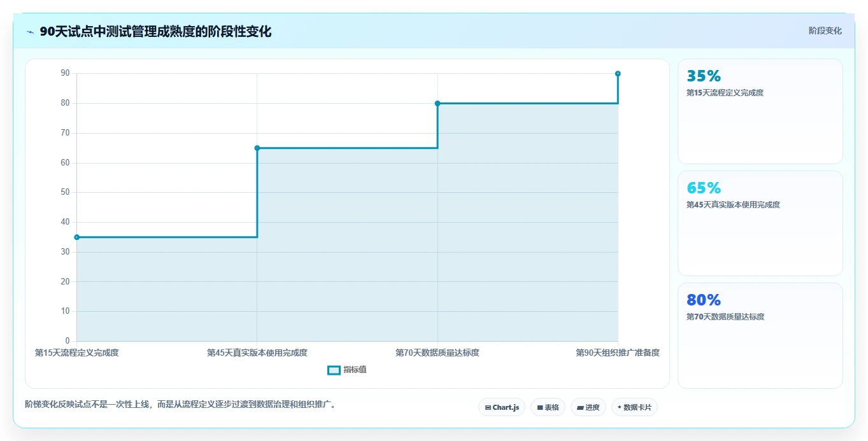The height and width of the screenshot is (441, 868).
Task: Toggle the 指标值 legend item
Action: 347,370
